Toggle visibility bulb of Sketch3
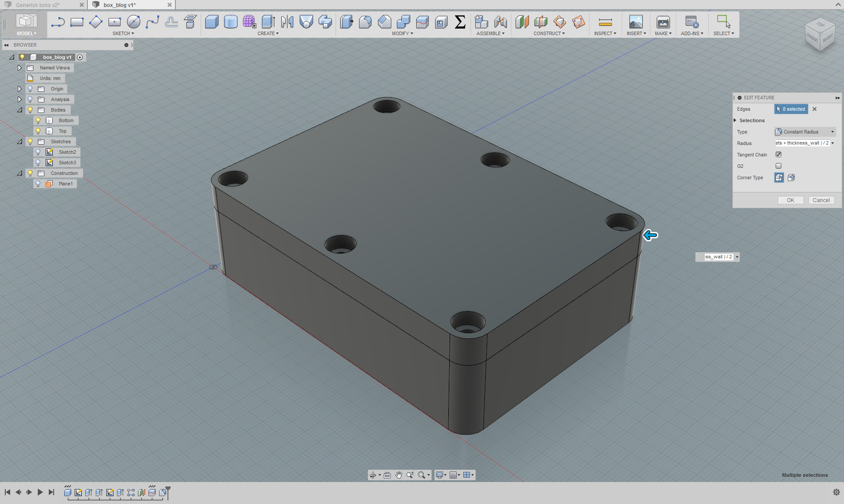Screen dimensions: 844x504 38,163
